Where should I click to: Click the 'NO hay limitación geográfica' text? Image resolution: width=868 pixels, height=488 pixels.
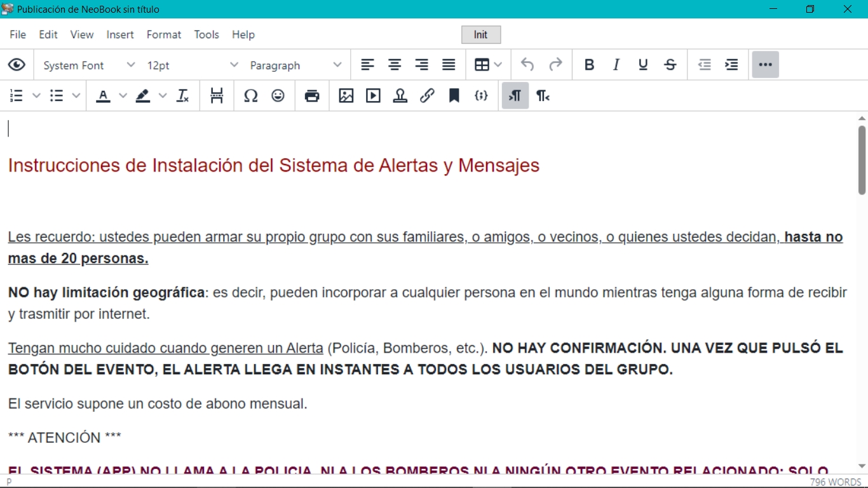click(107, 292)
